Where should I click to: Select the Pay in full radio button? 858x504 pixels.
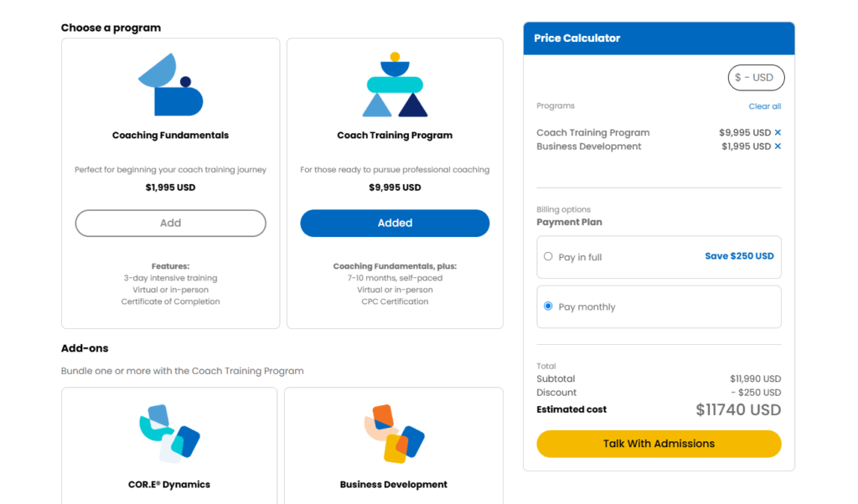pyautogui.click(x=548, y=256)
